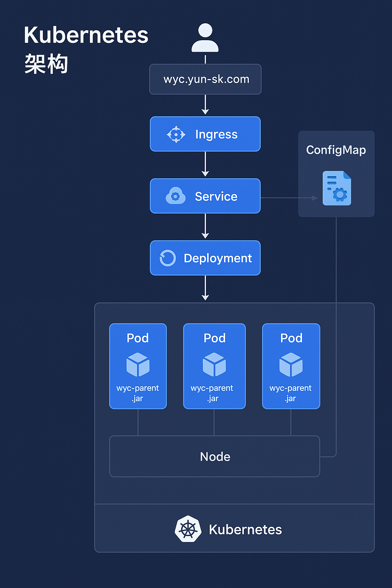Click the Kubernetes 架构 heading
The image size is (392, 588).
point(86,49)
